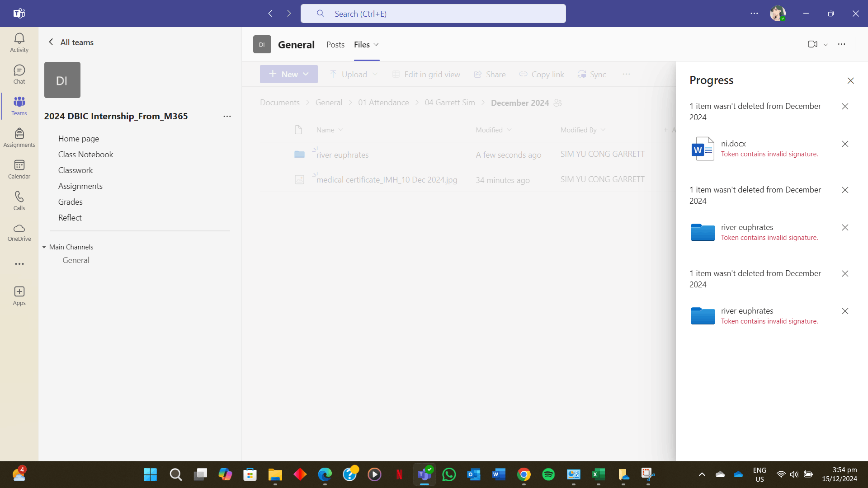Viewport: 868px width, 488px height.
Task: Expand the Files tab dropdown chevron
Action: (x=376, y=45)
